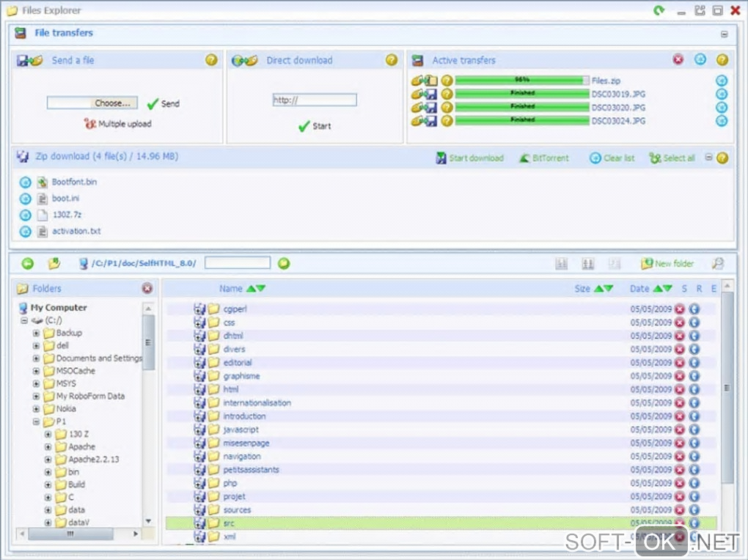
Task: Click the blue icon right of Files.zip transfer
Action: [722, 81]
